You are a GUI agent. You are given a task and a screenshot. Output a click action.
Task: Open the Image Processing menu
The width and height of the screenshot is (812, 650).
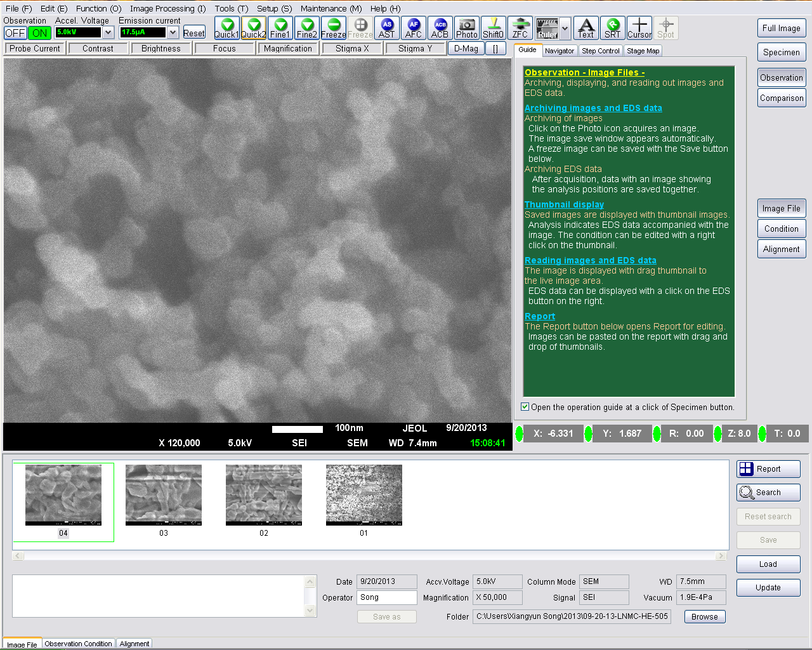[x=167, y=8]
